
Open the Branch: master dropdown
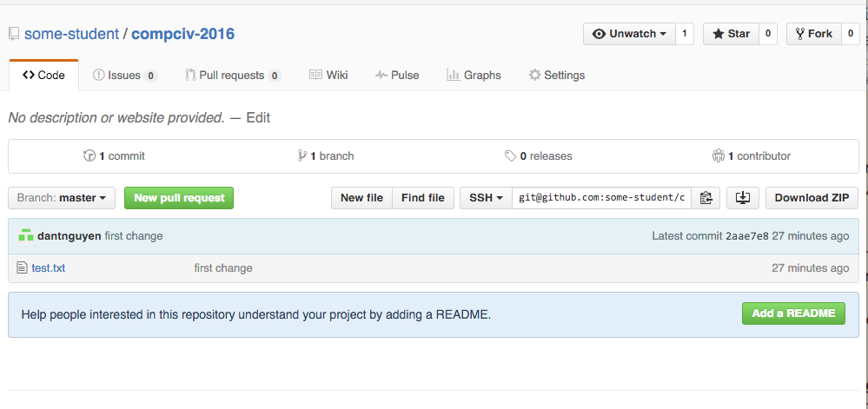[x=62, y=198]
